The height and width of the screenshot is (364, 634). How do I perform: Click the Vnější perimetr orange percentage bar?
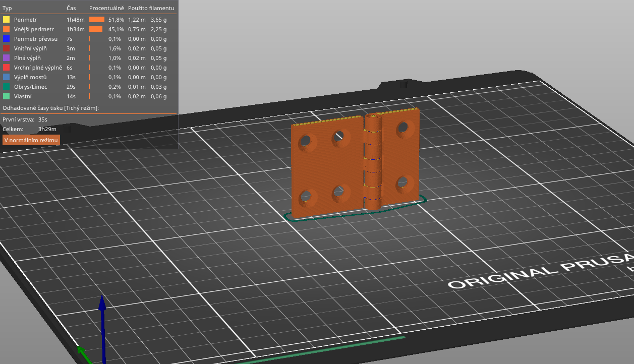[96, 29]
